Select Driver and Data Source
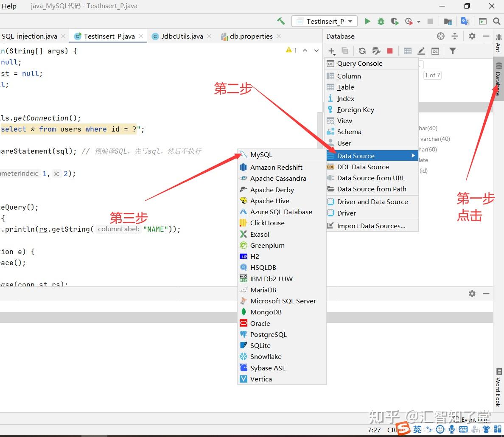 372,202
